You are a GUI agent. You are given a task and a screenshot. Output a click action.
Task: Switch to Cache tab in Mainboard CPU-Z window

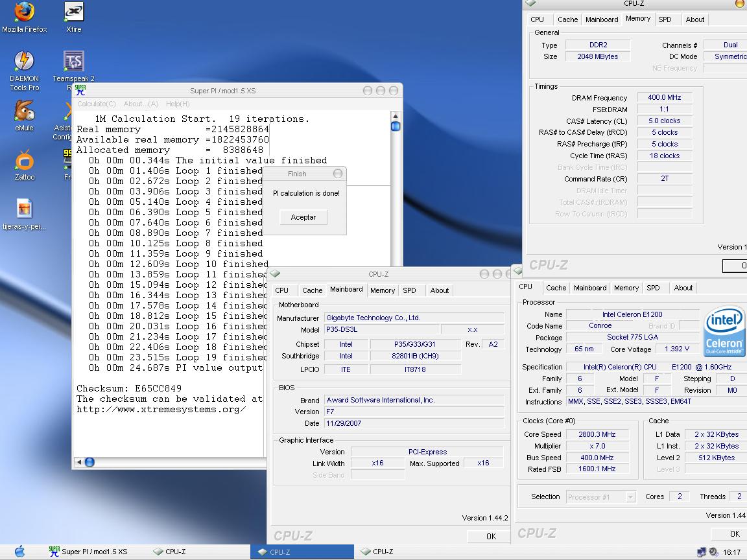(312, 290)
